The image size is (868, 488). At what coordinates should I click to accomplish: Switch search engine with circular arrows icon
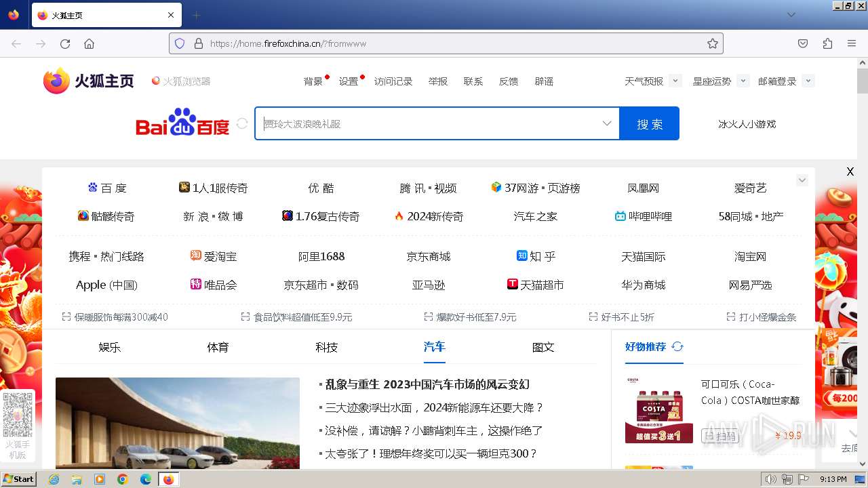[x=242, y=124]
